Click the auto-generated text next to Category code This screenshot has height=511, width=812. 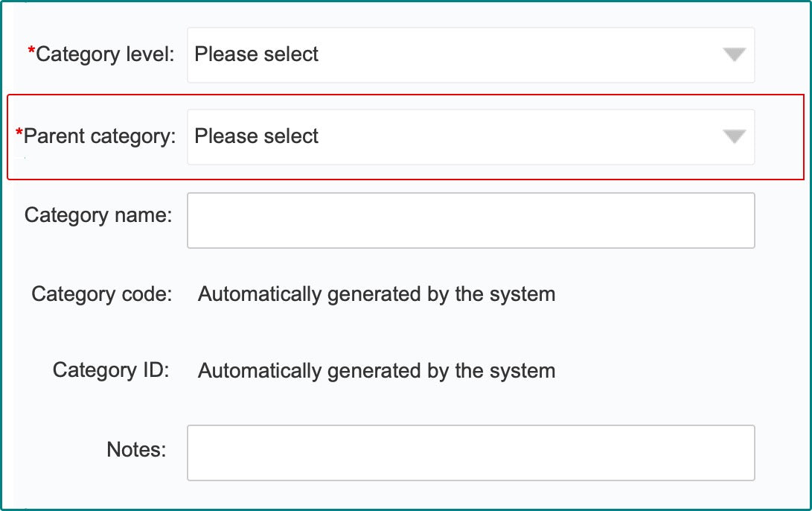point(377,294)
